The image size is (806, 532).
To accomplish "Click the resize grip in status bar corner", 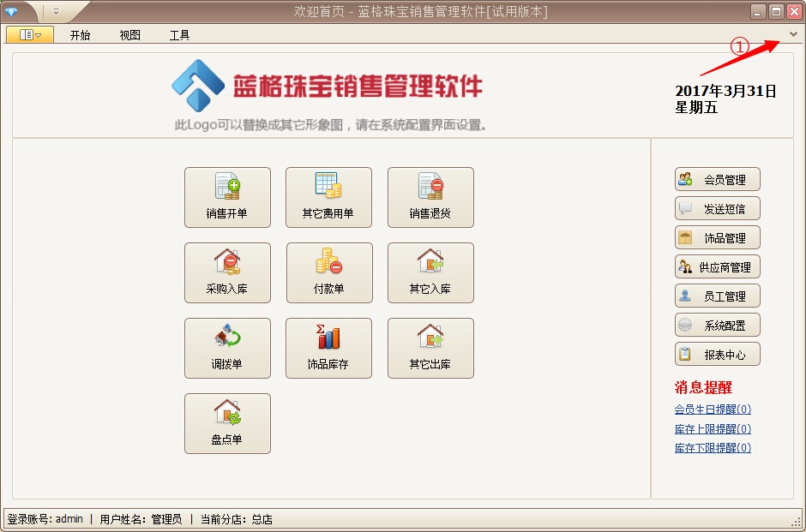I will click(x=796, y=522).
